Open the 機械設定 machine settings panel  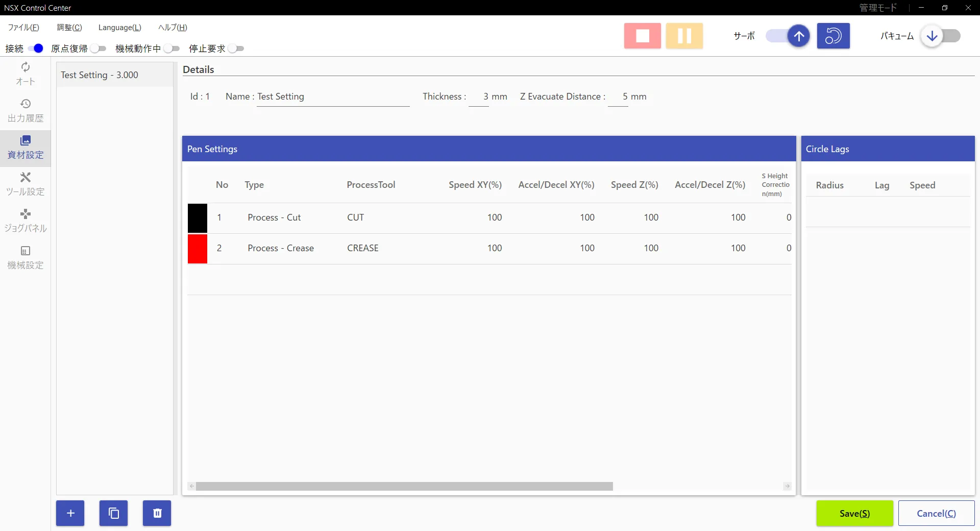click(26, 258)
